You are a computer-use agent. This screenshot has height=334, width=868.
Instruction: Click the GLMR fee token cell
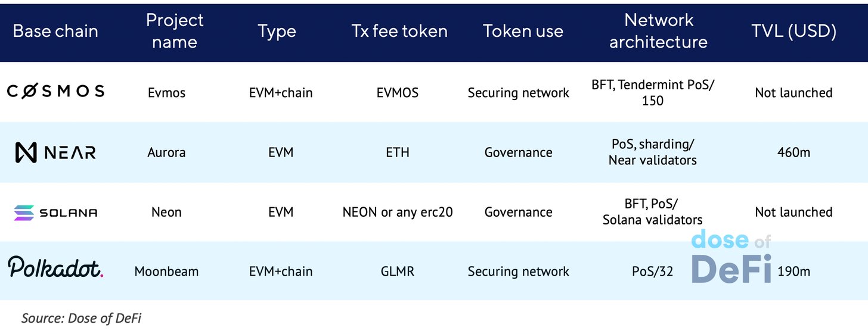click(398, 271)
